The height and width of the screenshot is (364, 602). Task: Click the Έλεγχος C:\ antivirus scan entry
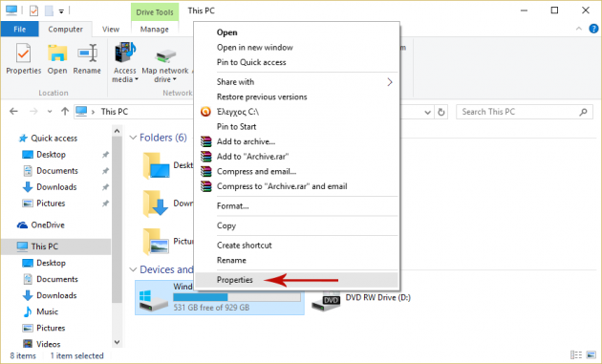click(x=296, y=112)
